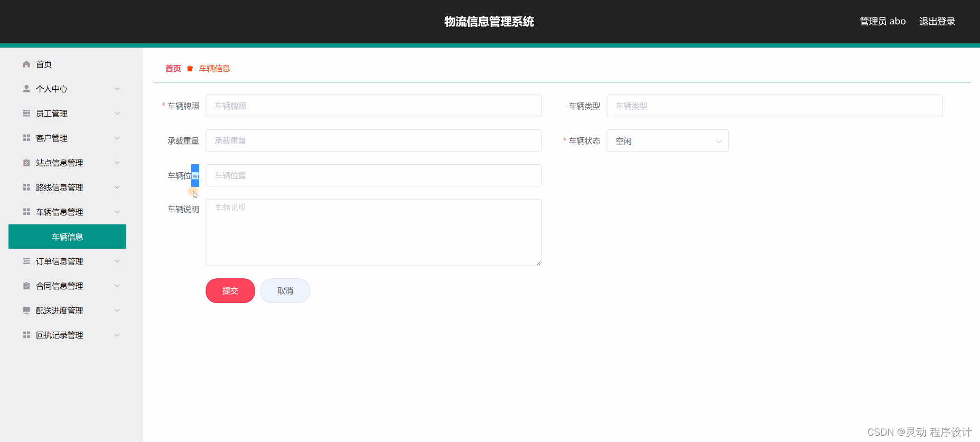
Task: Click the 车辆位置 field label
Action: coord(183,176)
